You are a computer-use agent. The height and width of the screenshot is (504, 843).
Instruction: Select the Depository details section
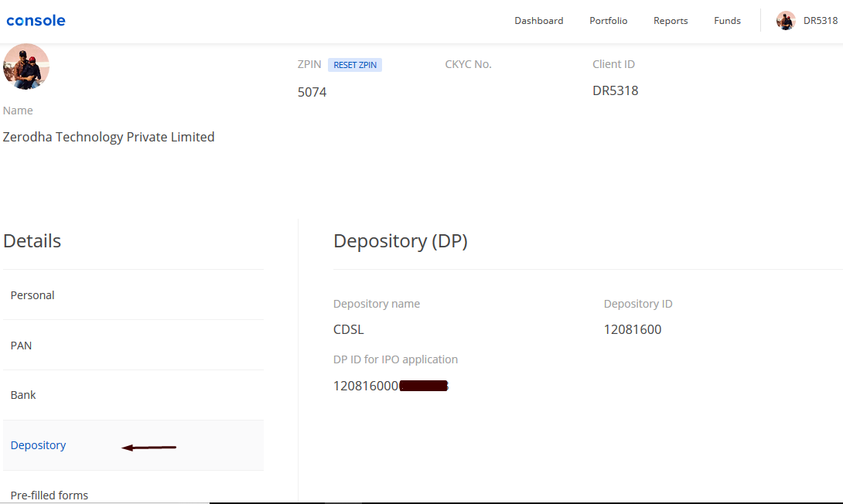coord(133,445)
